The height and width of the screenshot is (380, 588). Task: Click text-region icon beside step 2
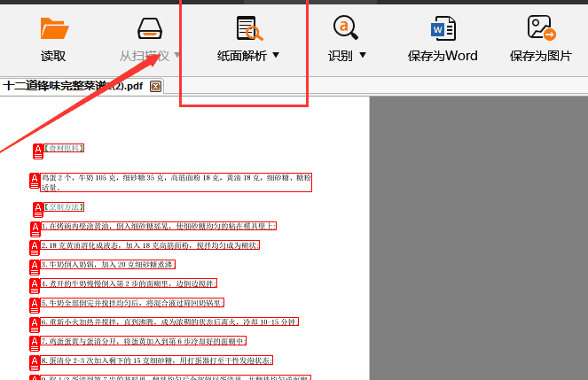pos(35,249)
